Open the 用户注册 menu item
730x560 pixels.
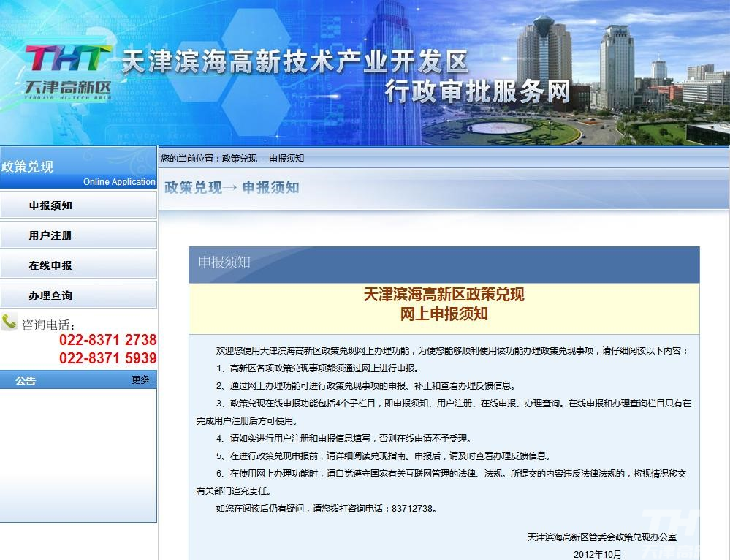[x=78, y=235]
